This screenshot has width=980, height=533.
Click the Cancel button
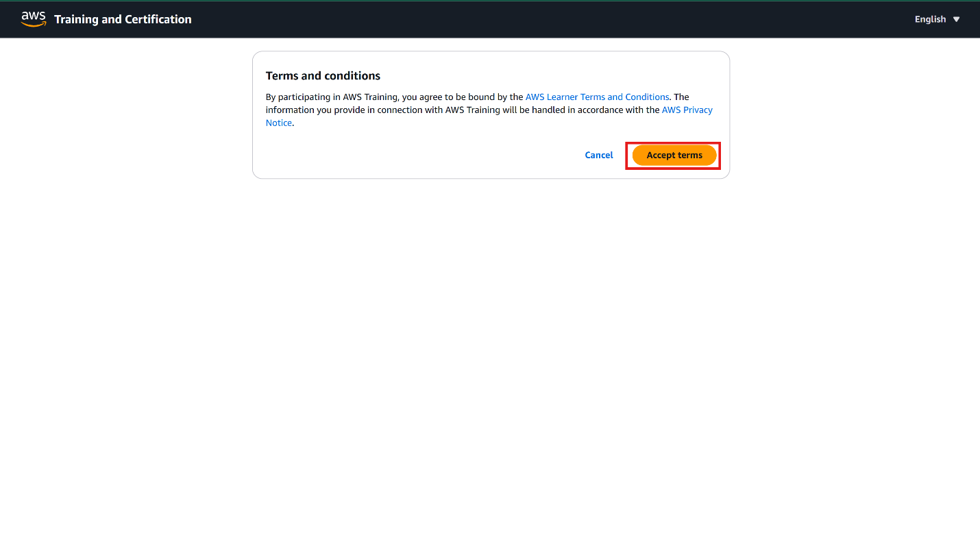click(x=599, y=156)
